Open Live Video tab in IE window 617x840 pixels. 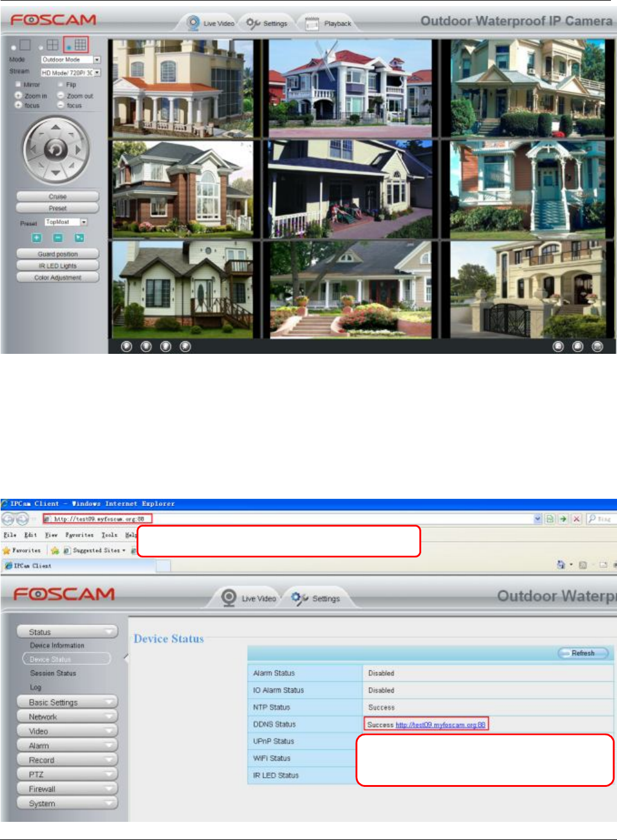point(249,598)
